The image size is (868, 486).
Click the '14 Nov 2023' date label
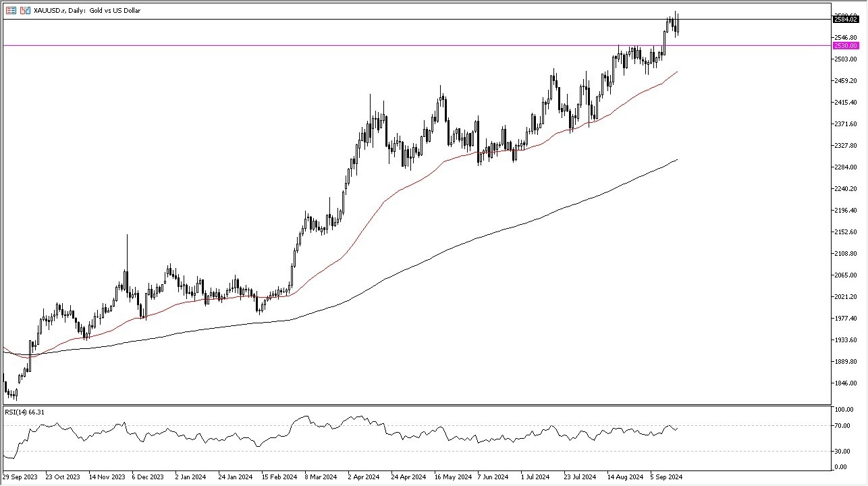tap(107, 477)
